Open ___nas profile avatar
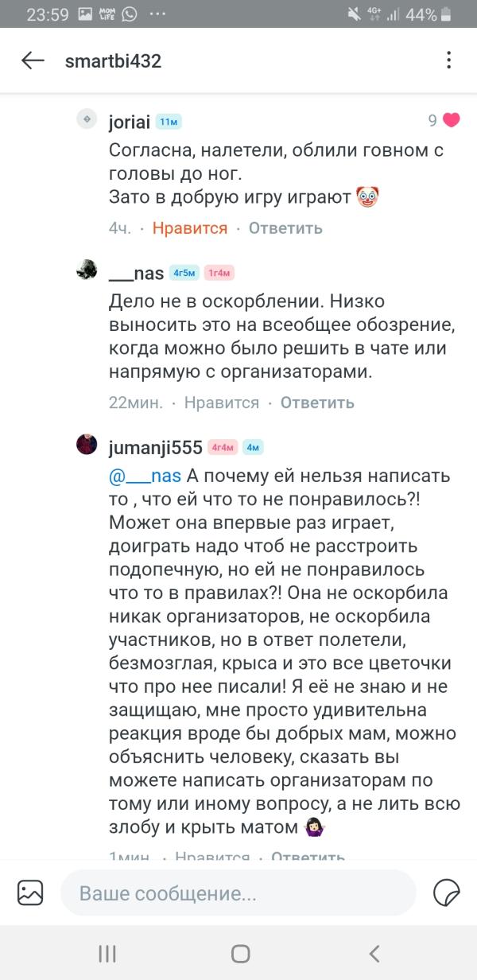This screenshot has width=477, height=980. (x=86, y=270)
